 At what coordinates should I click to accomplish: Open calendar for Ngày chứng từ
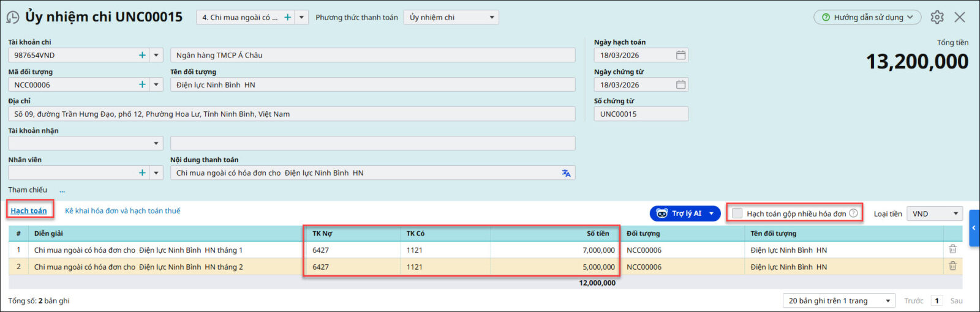click(x=680, y=84)
